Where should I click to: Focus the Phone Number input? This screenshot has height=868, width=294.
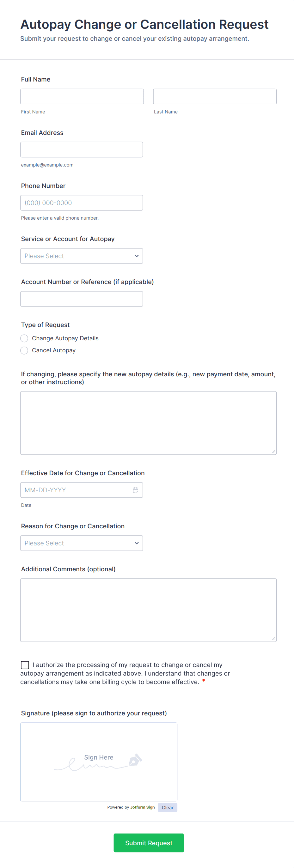pyautogui.click(x=82, y=203)
